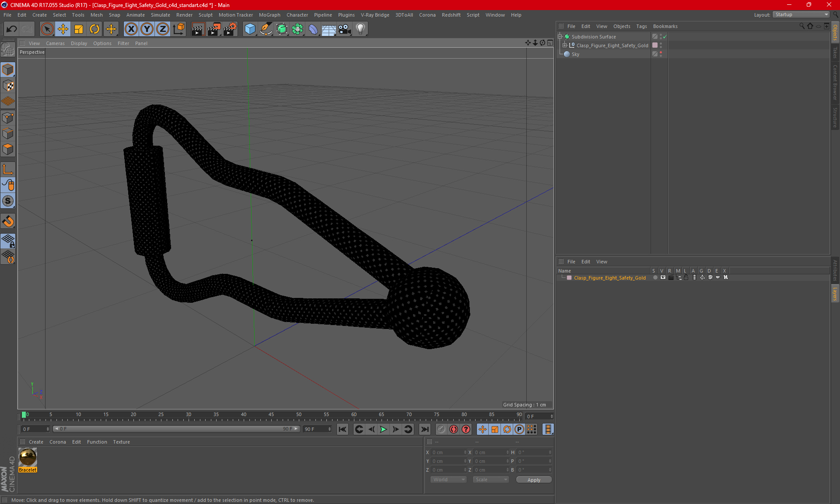The image size is (840, 504).
Task: Toggle Subdivision Surface enable checkmark
Action: (665, 37)
